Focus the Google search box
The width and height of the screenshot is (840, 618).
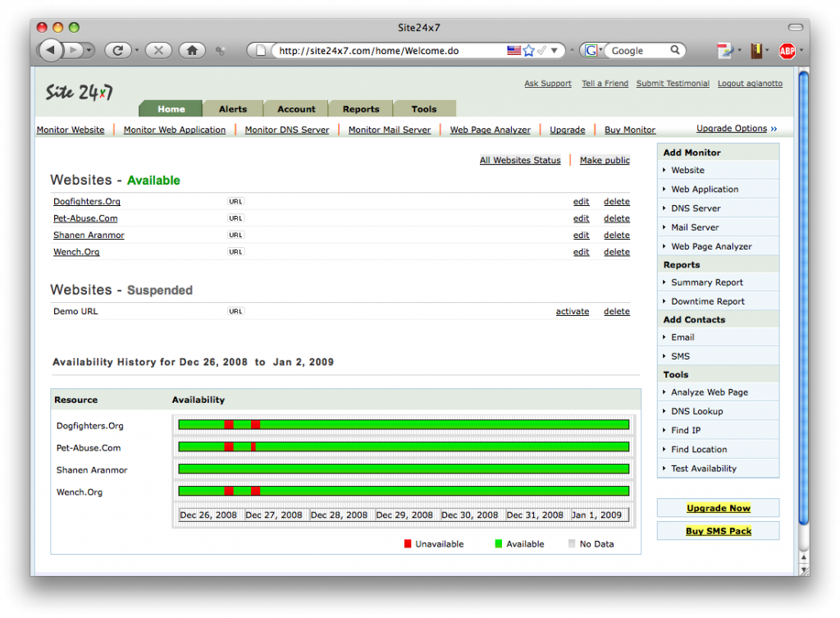[638, 51]
